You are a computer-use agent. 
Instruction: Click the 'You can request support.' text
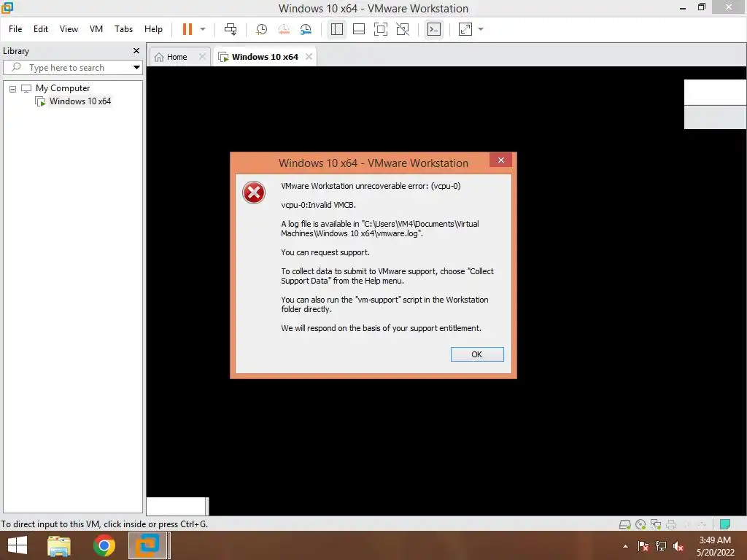click(x=325, y=252)
